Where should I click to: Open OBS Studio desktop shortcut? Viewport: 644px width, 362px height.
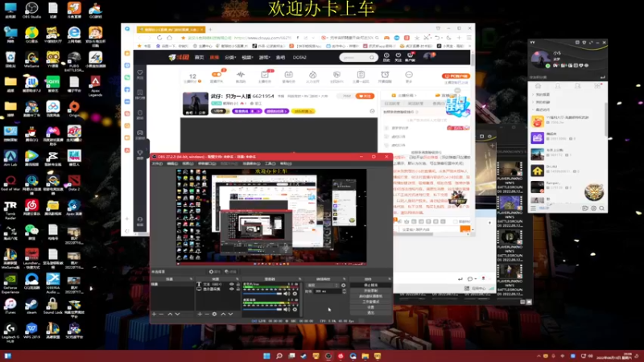(x=31, y=10)
